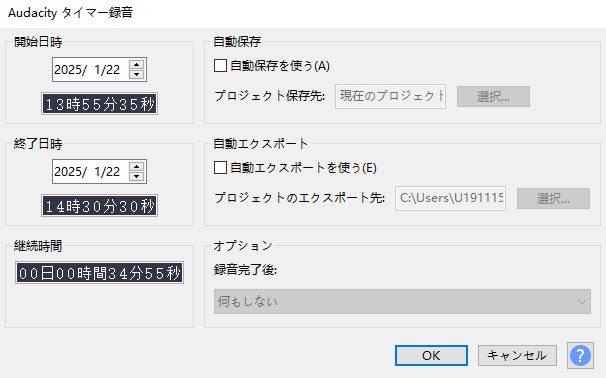Click end time field 14時30分30秒

[100, 206]
